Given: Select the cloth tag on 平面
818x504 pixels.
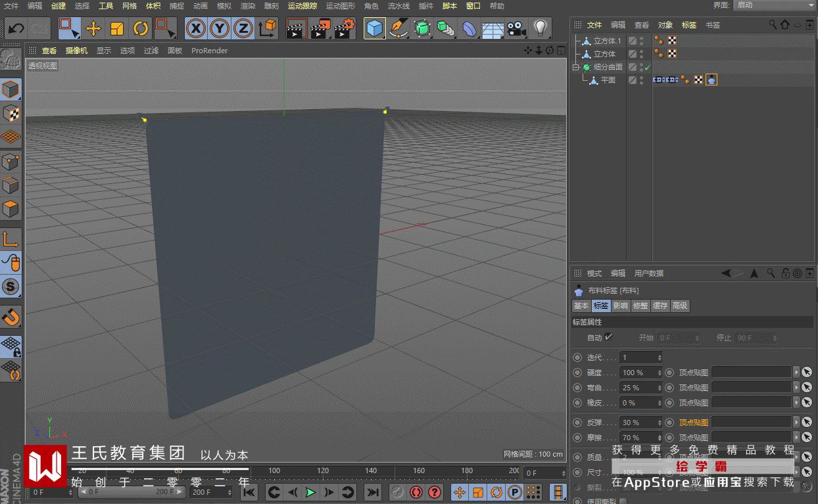Looking at the screenshot, I should [711, 80].
